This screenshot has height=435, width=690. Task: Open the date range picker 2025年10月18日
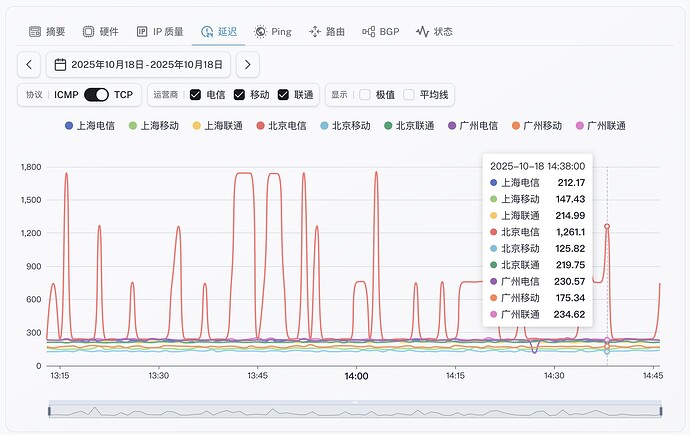pyautogui.click(x=138, y=65)
